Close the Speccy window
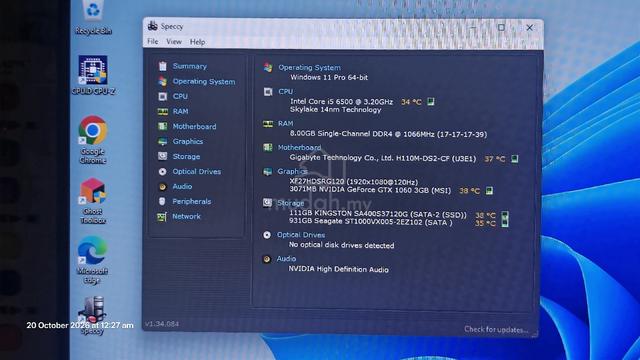 [529, 28]
